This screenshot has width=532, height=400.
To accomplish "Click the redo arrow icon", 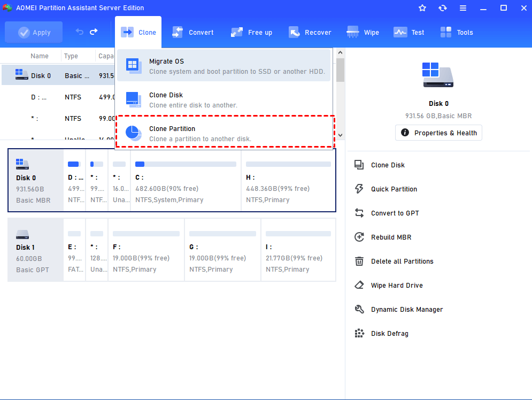I will click(x=94, y=32).
